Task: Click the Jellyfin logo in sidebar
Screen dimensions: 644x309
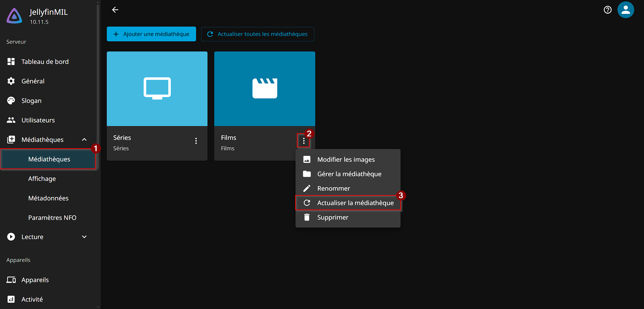Action: click(14, 16)
